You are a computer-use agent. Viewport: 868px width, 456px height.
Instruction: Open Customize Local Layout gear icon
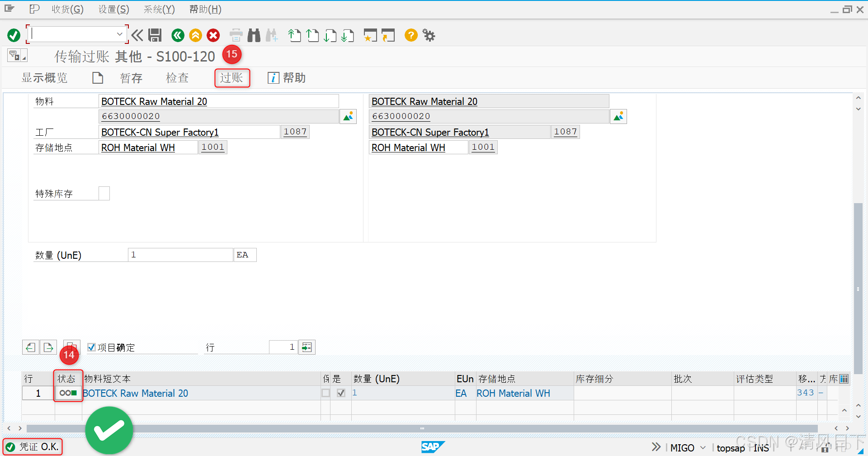pos(429,35)
